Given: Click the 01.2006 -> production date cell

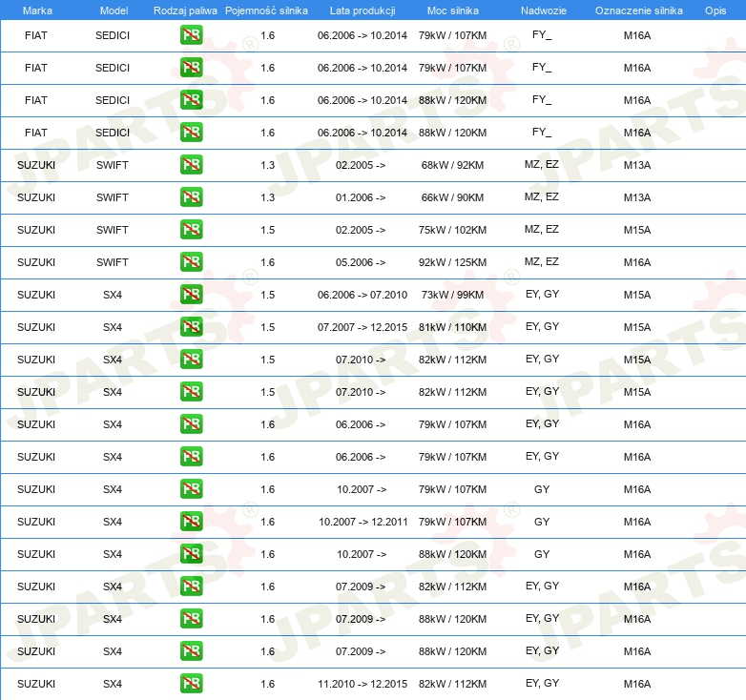Looking at the screenshot, I should coord(361,197).
